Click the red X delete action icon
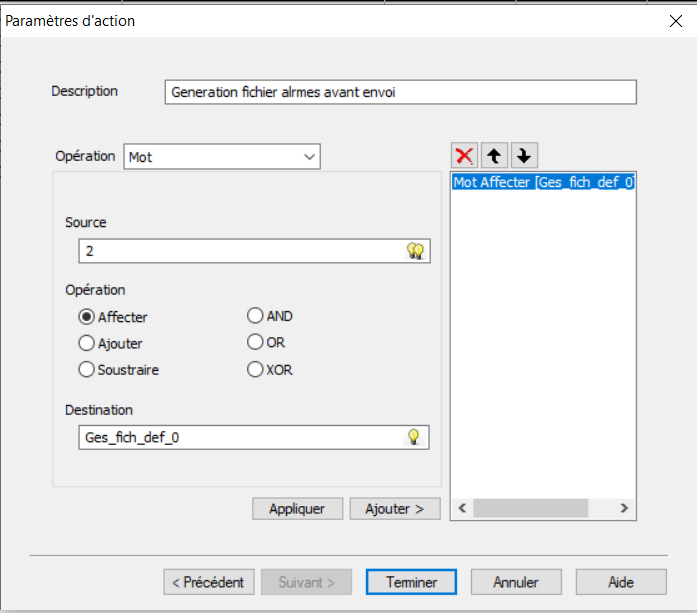 point(465,155)
